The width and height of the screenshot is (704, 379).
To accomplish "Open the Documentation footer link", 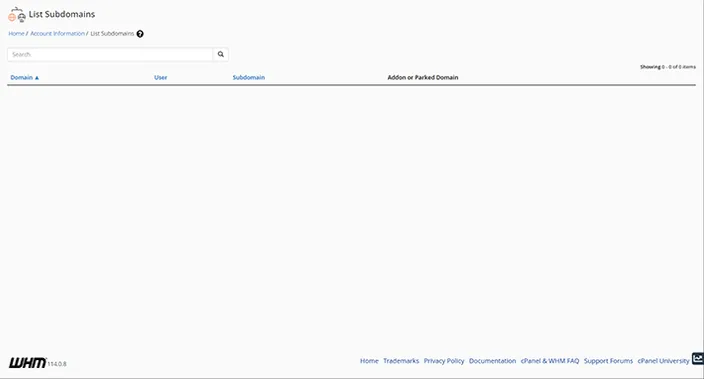I will pyautogui.click(x=493, y=361).
